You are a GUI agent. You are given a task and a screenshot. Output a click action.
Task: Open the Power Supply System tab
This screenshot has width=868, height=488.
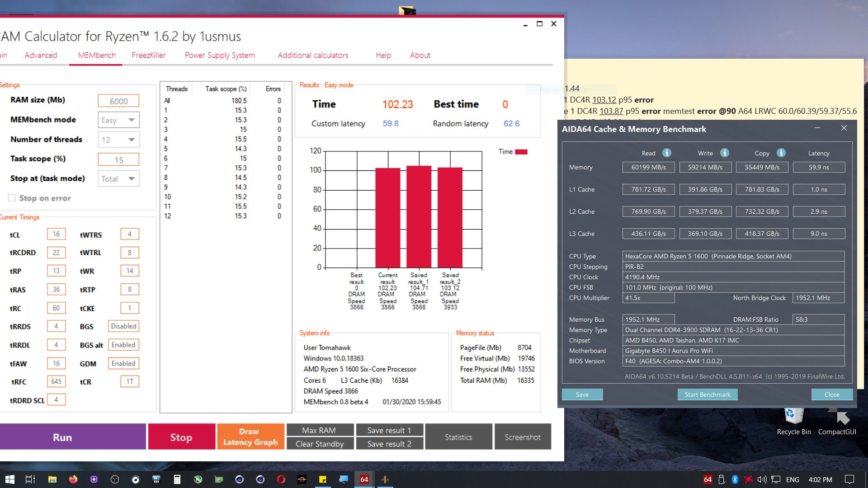click(220, 55)
